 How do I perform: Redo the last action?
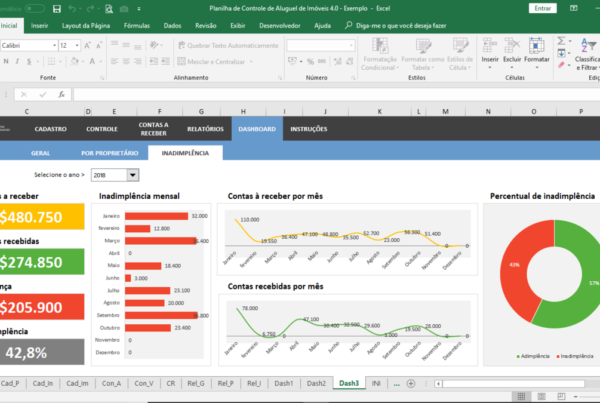click(x=90, y=8)
